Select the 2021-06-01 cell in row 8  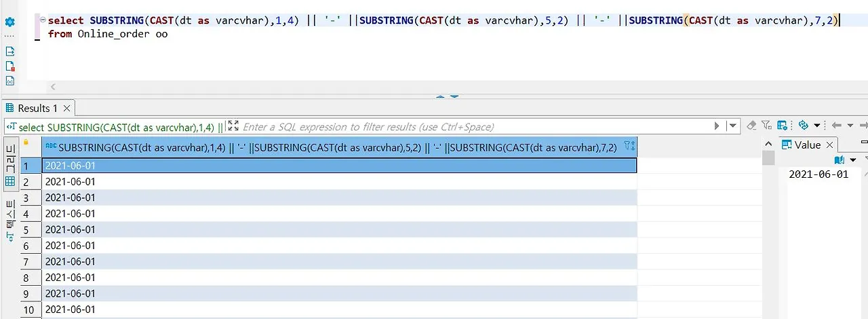click(x=339, y=278)
